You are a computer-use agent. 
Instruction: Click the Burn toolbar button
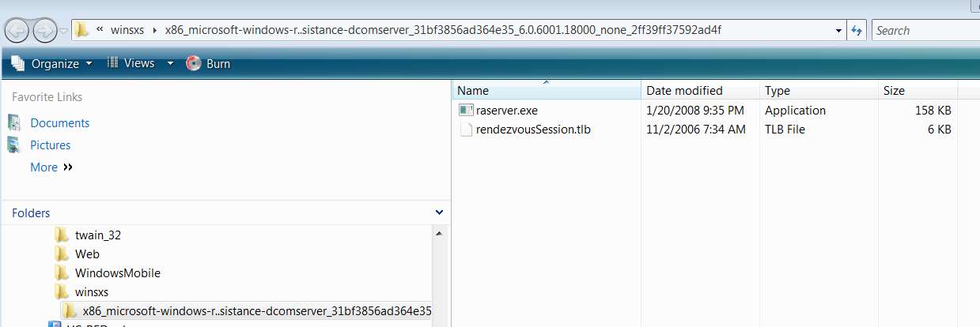[x=209, y=63]
